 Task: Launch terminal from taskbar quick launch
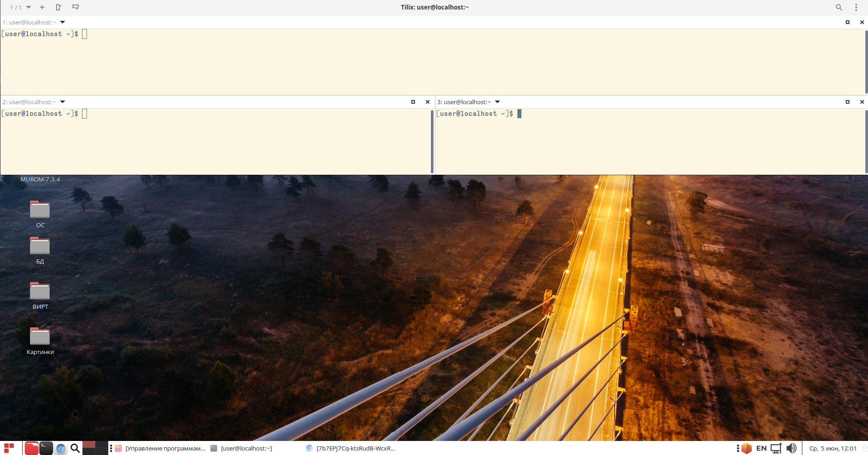[x=46, y=448]
